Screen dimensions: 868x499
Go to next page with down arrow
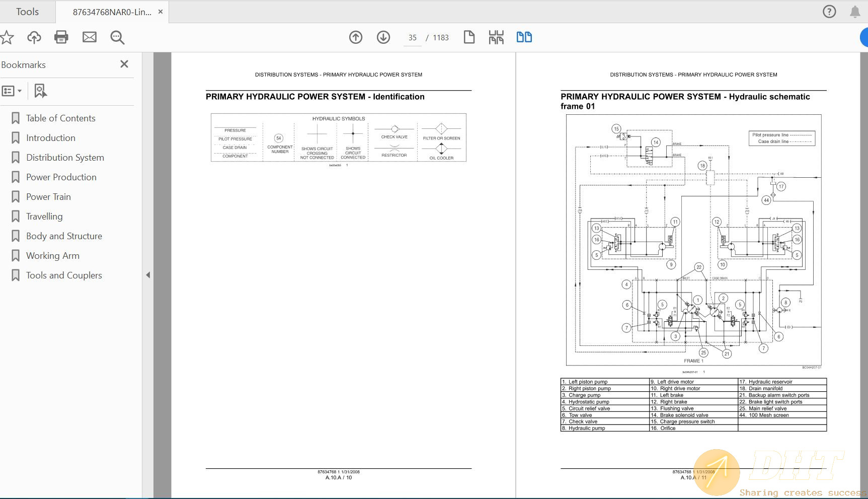(383, 37)
